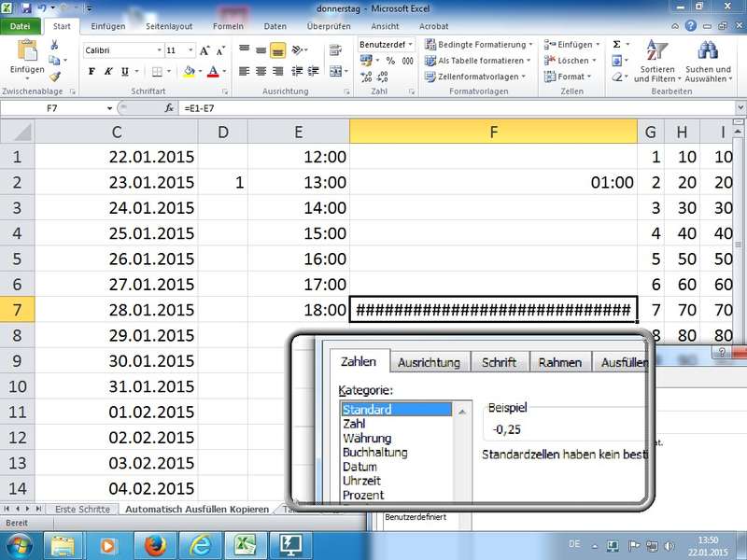Pick the yellow fill color bucket
747x560 pixels.
(190, 72)
